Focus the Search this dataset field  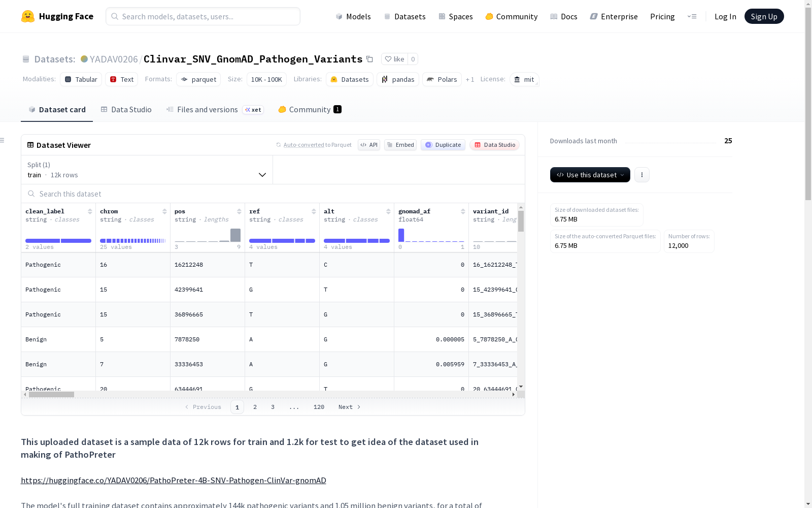[x=273, y=194]
